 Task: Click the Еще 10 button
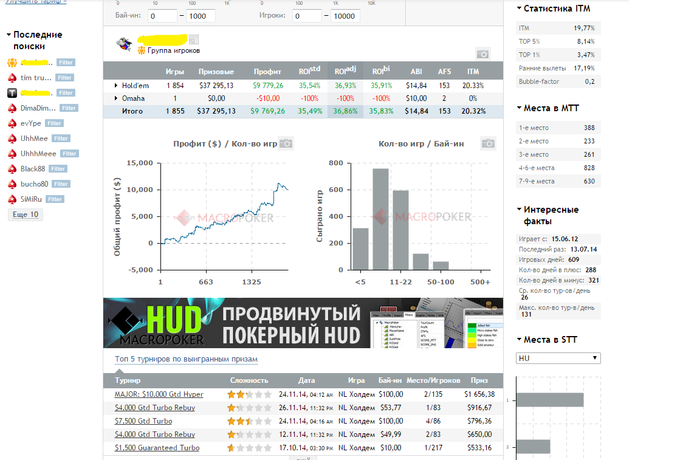click(x=25, y=215)
